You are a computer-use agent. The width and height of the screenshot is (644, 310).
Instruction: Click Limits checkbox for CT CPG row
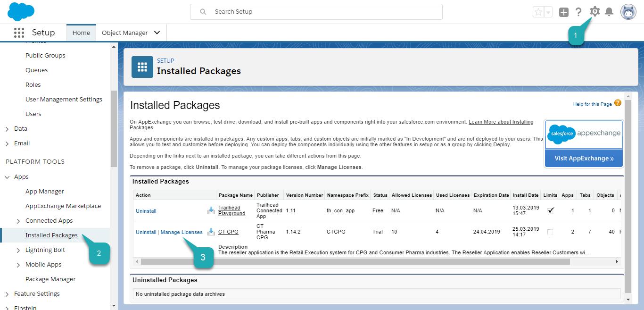550,232
